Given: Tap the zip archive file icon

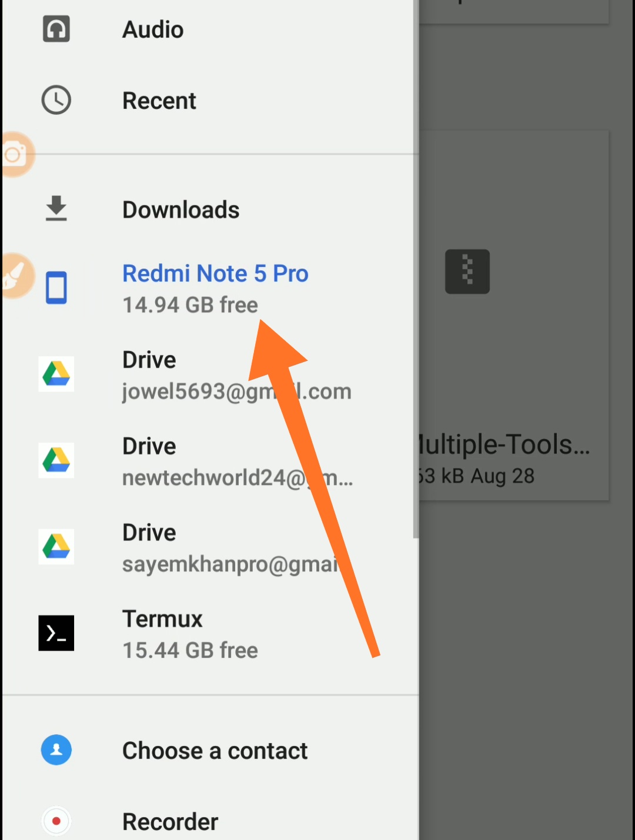Looking at the screenshot, I should coord(467,272).
